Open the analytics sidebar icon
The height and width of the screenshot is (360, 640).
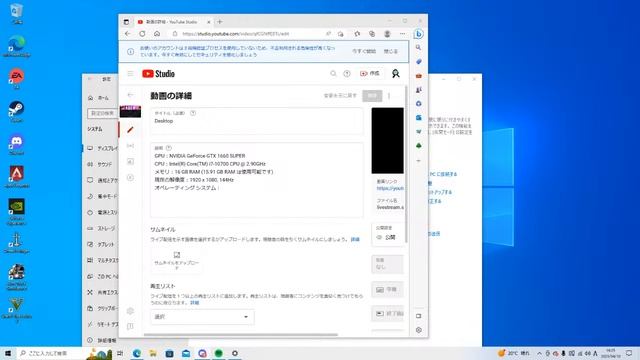click(130, 162)
